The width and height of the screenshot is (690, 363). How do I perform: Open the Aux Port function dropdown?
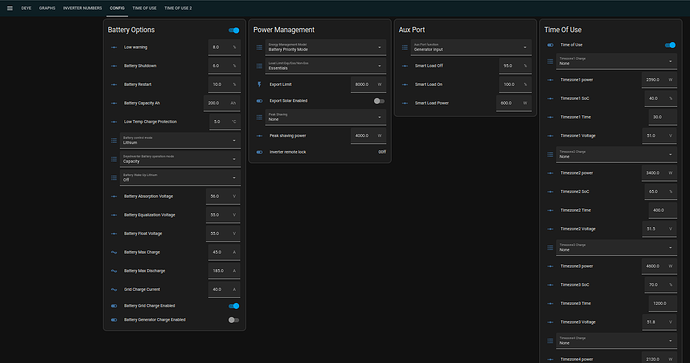coord(471,47)
